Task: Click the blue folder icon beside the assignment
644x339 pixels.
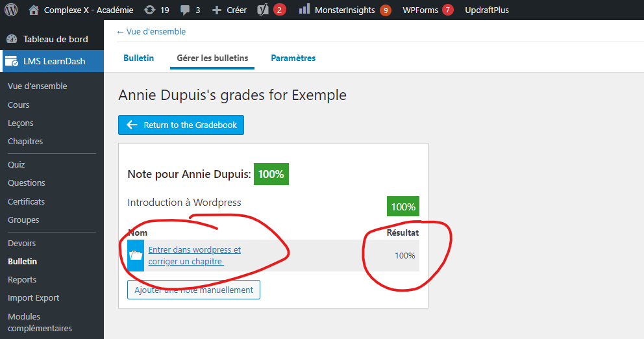Action: coord(136,255)
